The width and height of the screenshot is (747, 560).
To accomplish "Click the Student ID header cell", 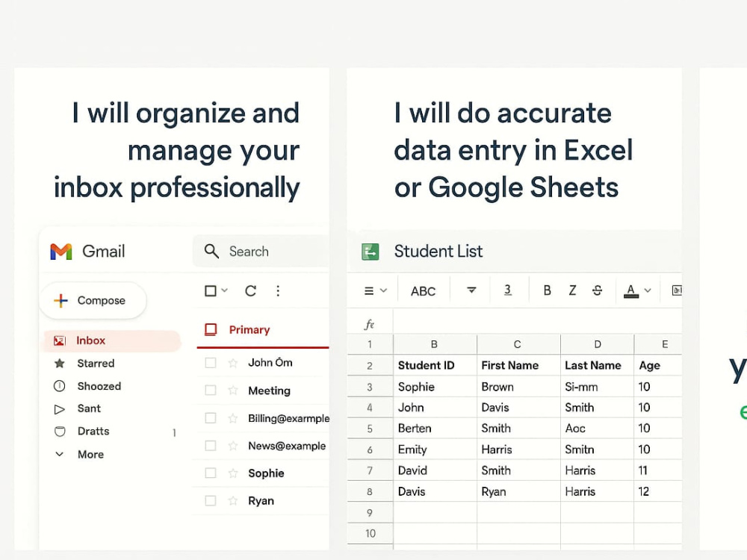I will coord(435,365).
